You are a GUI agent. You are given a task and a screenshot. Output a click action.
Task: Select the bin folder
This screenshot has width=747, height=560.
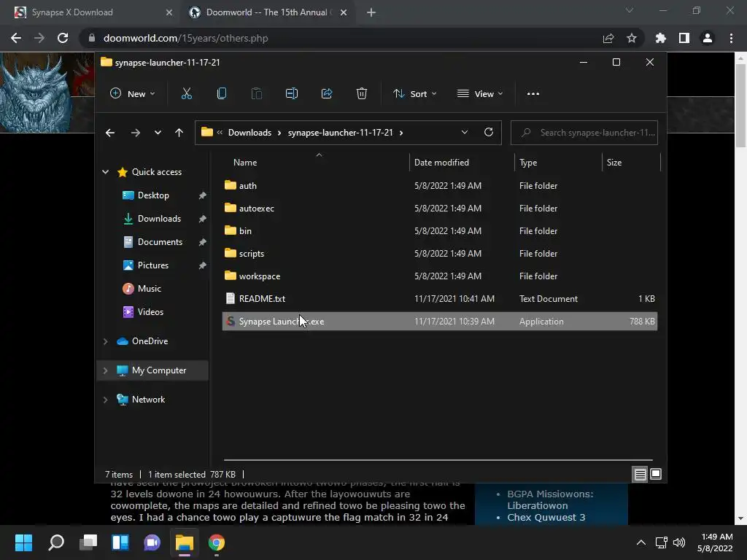439,231
